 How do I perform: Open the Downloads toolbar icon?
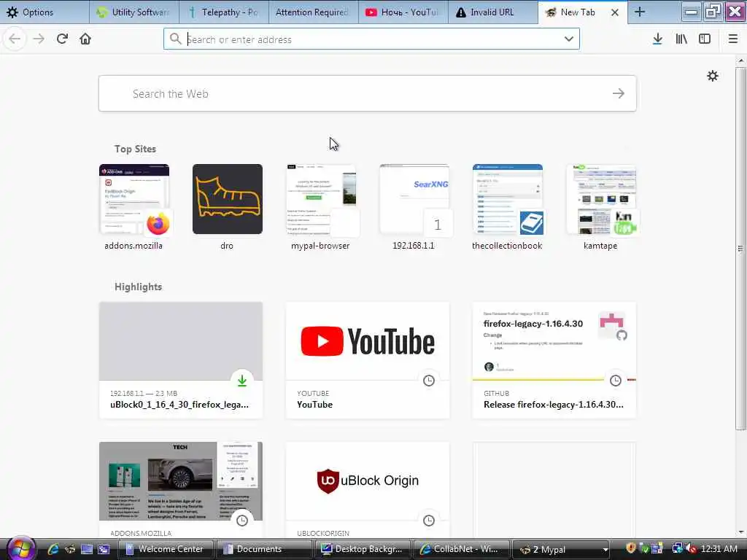tap(657, 39)
